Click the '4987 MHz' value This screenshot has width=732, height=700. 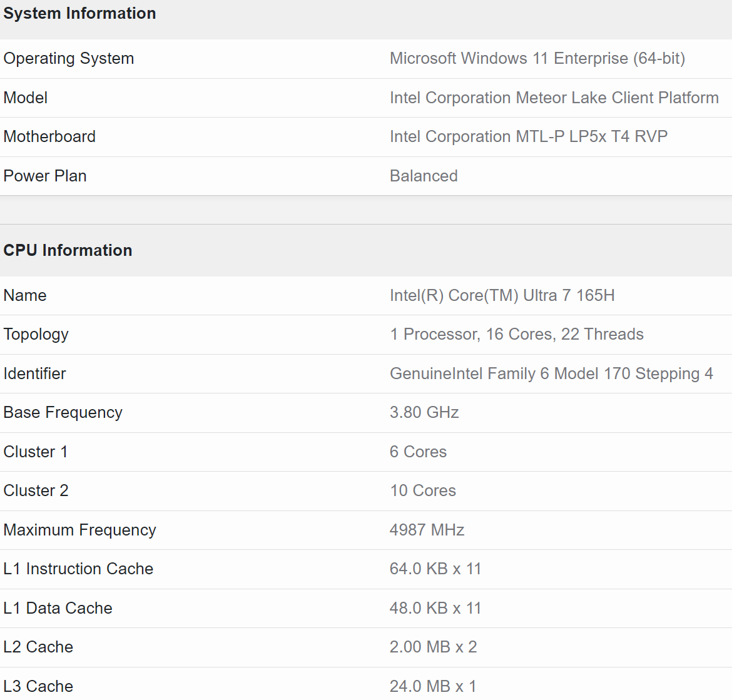(427, 530)
